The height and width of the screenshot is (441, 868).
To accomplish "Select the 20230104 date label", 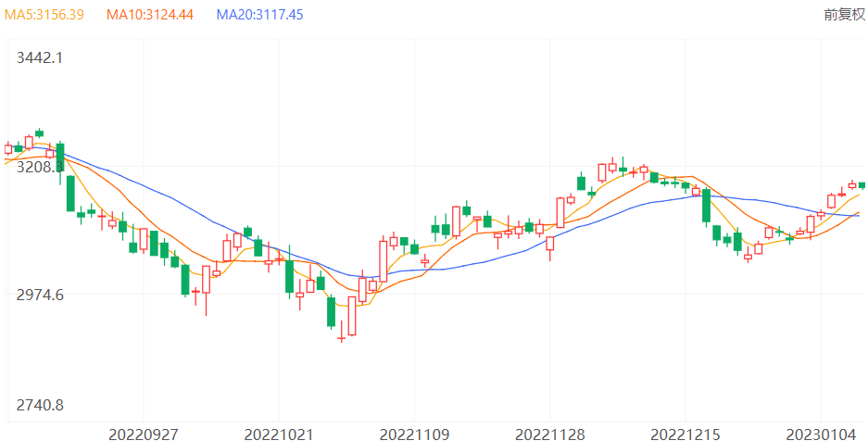I will pyautogui.click(x=821, y=434).
